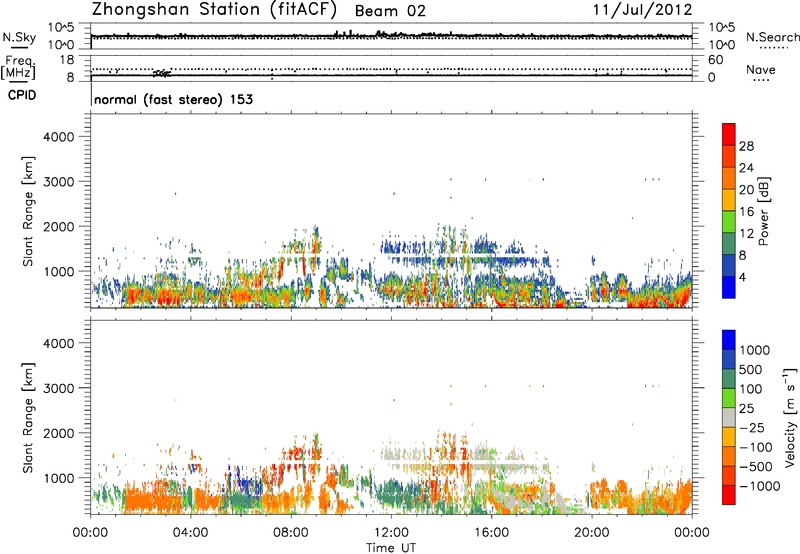This screenshot has width=800, height=554.
Task: Click the "-25" label on the velocity colorbar
Action: pyautogui.click(x=751, y=428)
